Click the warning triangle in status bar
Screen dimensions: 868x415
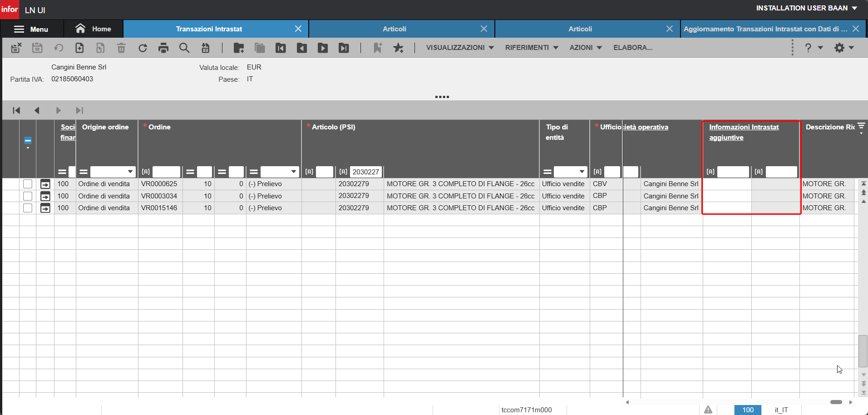point(708,410)
